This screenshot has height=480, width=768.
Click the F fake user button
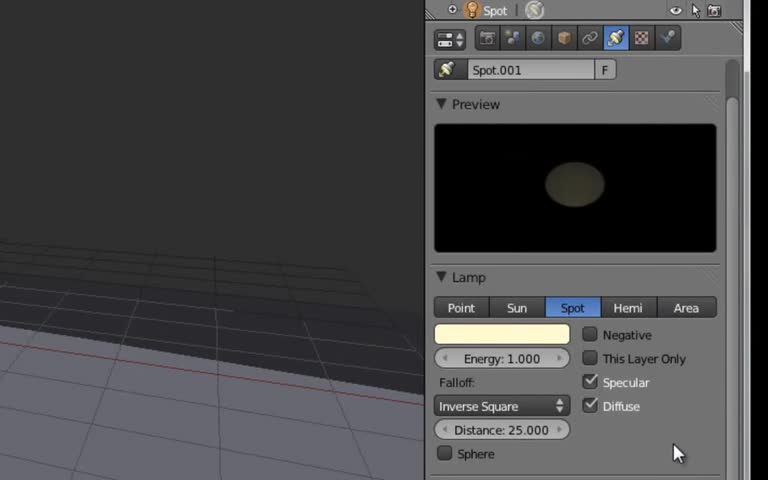[x=605, y=70]
